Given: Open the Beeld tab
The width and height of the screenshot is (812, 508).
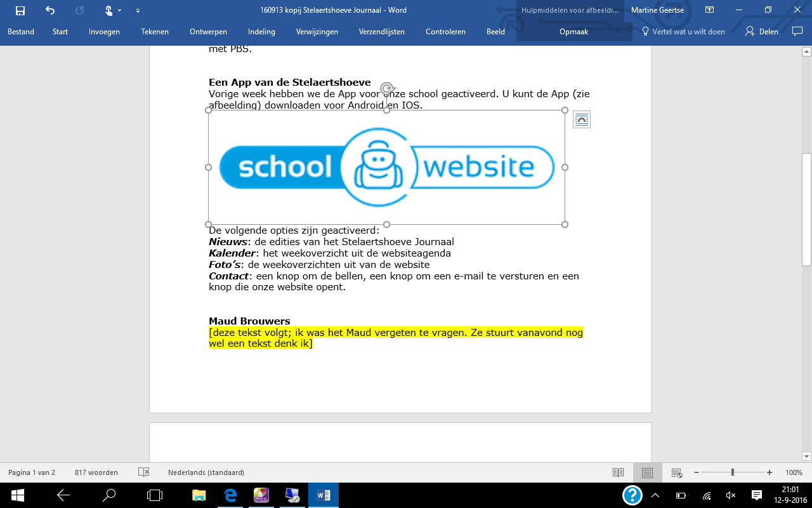Looking at the screenshot, I should pos(495,32).
